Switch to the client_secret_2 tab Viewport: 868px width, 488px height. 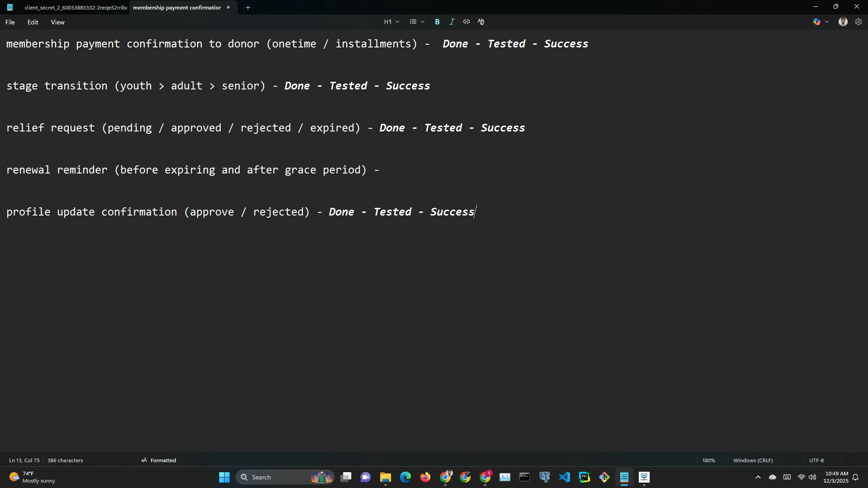tap(75, 8)
